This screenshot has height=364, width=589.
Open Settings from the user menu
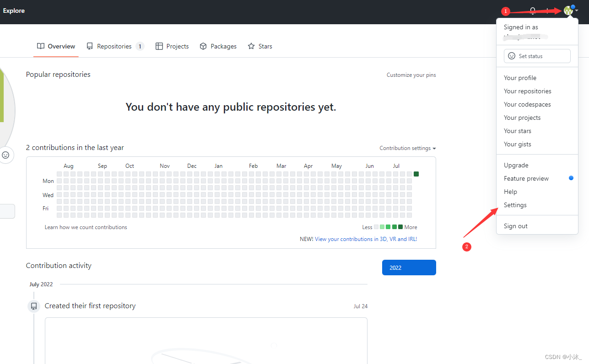[x=537, y=205]
